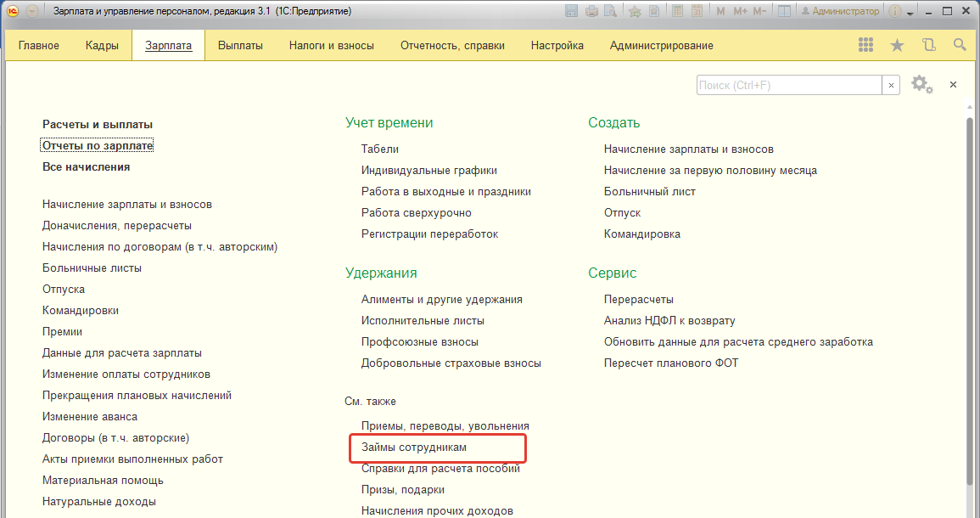The width and height of the screenshot is (980, 518).
Task: Click the search magnifier in section bar
Action: [960, 45]
